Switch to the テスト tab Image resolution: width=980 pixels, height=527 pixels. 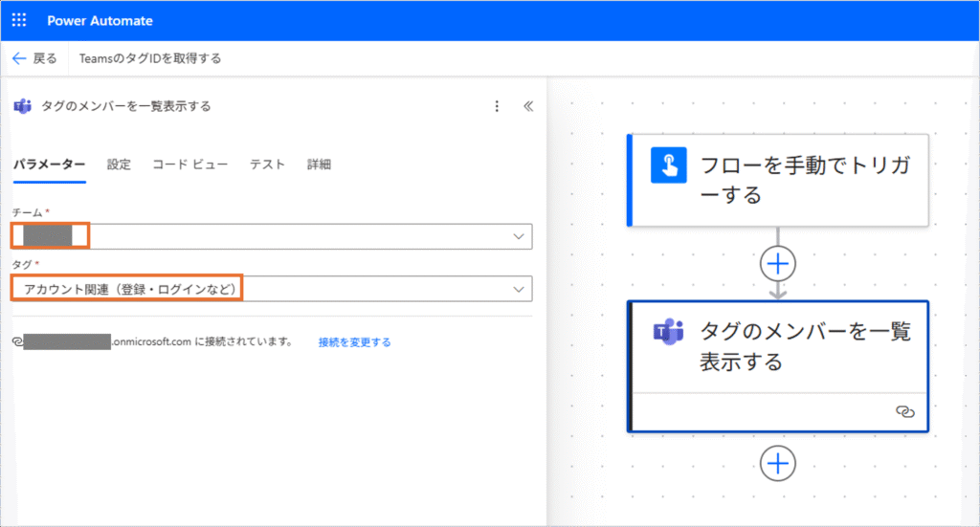click(268, 165)
